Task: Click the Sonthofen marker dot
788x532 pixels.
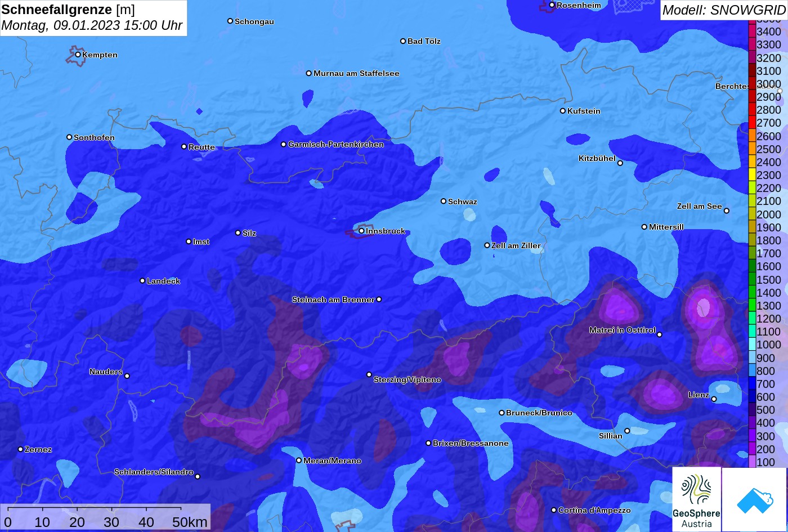Action: 69,137
